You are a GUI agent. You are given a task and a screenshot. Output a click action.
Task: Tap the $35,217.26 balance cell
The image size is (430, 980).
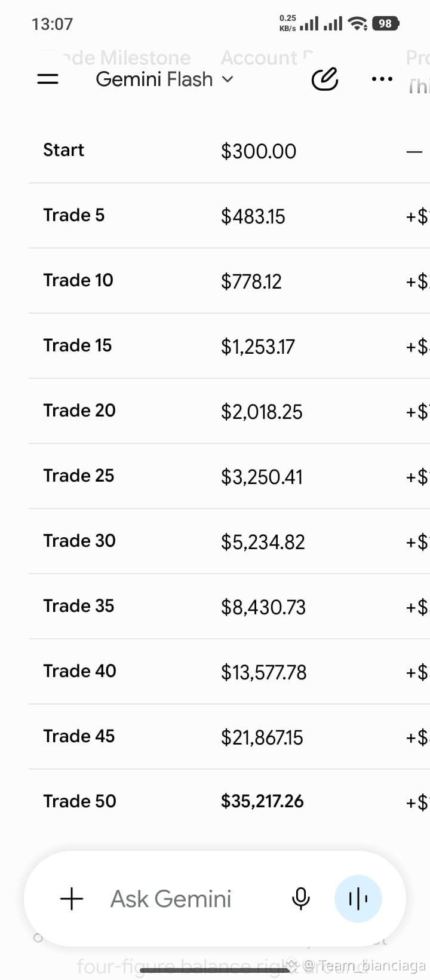(x=262, y=801)
